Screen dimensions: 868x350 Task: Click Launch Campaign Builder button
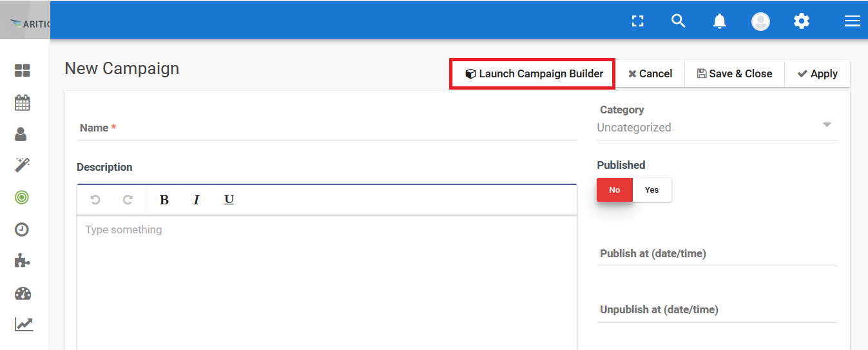pyautogui.click(x=534, y=73)
